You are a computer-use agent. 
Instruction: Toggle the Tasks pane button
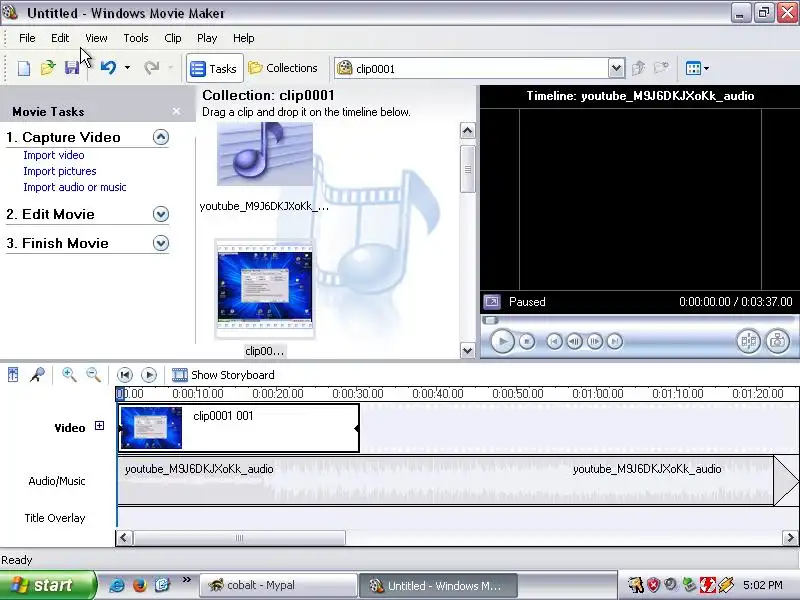[x=214, y=68]
